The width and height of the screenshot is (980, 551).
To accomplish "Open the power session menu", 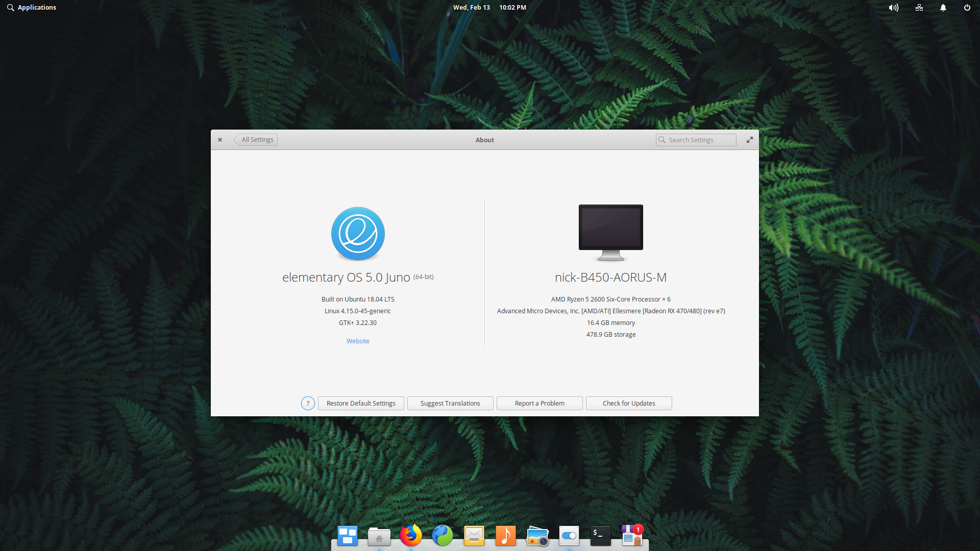I will (967, 8).
